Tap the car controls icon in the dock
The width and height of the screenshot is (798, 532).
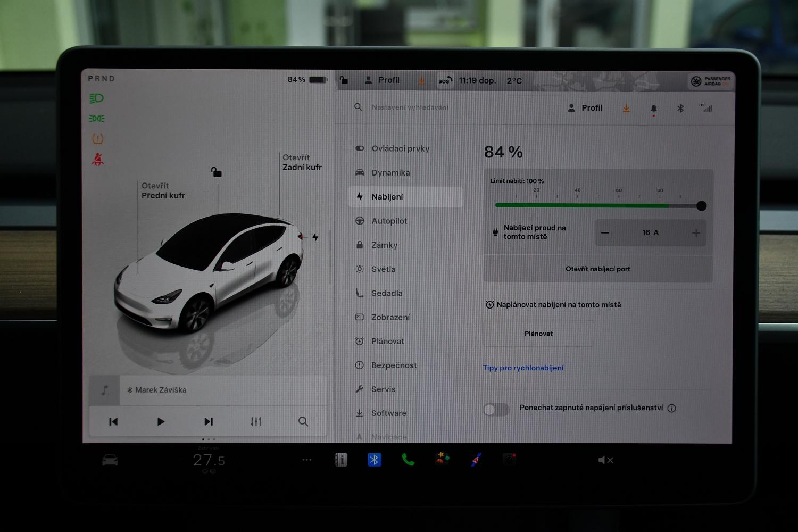tap(110, 460)
